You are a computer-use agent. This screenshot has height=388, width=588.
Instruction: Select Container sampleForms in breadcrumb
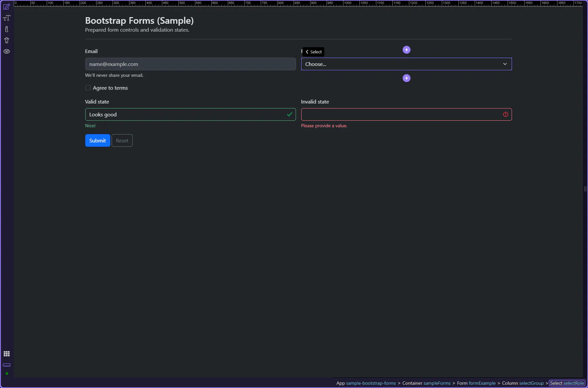coord(426,383)
